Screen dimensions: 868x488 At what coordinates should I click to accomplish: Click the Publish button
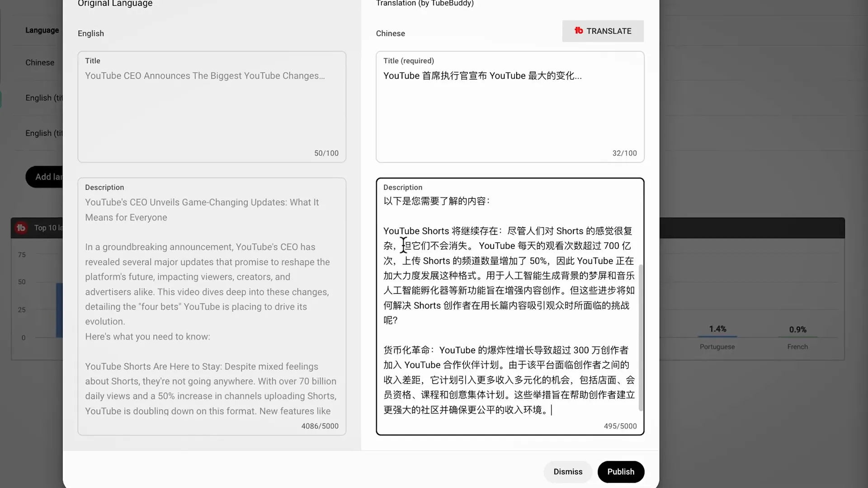click(621, 471)
